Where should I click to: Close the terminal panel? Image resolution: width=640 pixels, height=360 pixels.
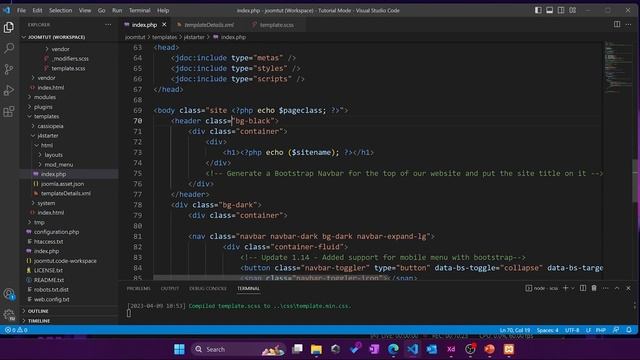(628, 288)
